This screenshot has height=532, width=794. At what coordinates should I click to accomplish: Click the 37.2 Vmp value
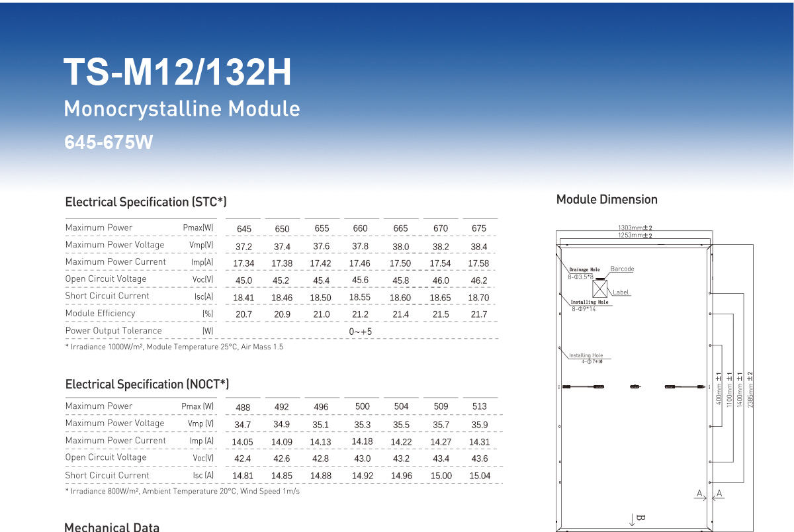click(x=243, y=246)
